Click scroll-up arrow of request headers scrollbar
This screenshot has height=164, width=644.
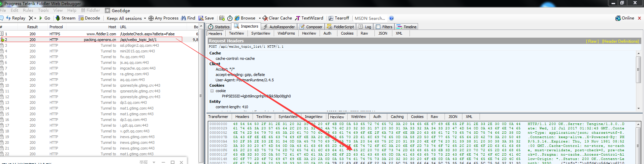click(638, 53)
